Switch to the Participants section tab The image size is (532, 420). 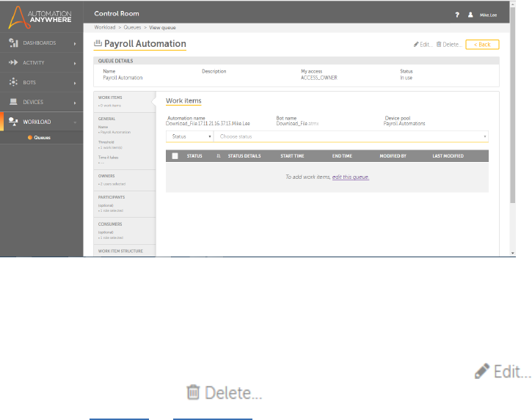click(x=125, y=204)
